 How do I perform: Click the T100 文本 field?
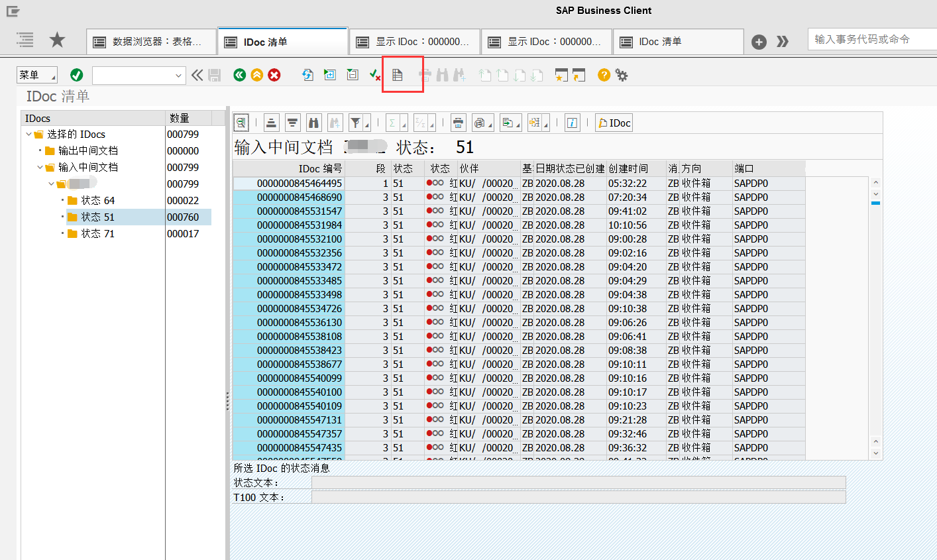(x=579, y=497)
